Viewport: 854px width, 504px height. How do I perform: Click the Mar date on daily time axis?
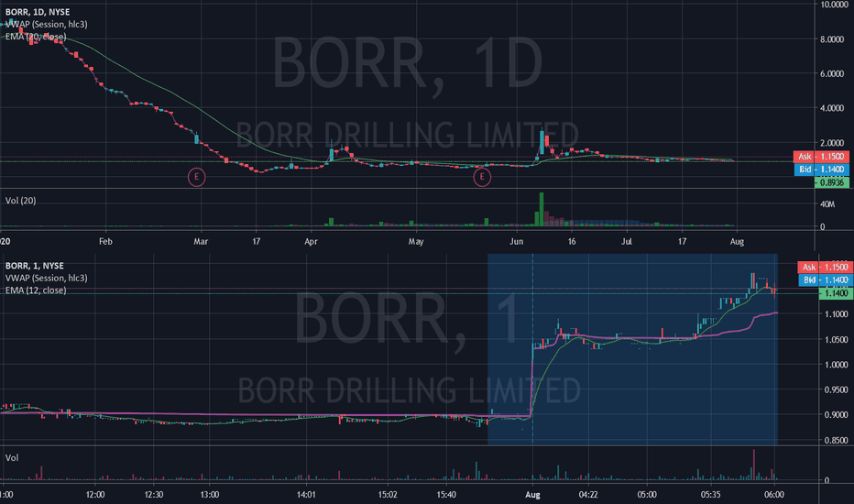pos(201,241)
